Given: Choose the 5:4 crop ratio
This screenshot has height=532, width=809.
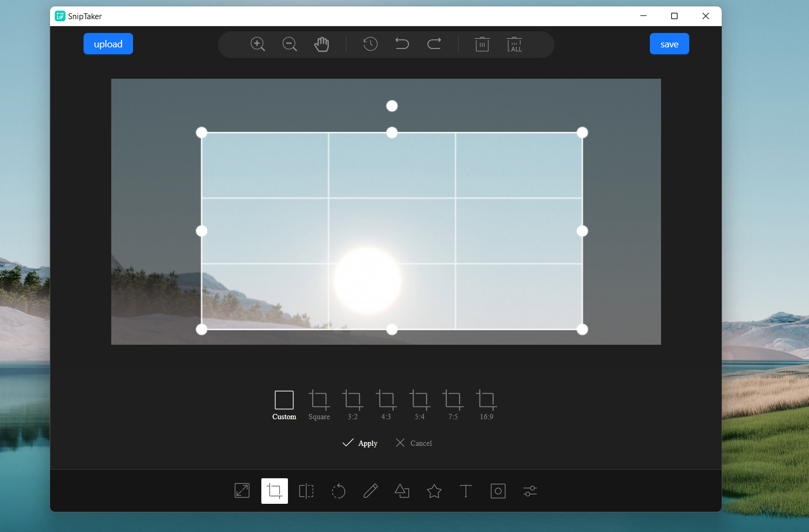Looking at the screenshot, I should click(x=419, y=405).
